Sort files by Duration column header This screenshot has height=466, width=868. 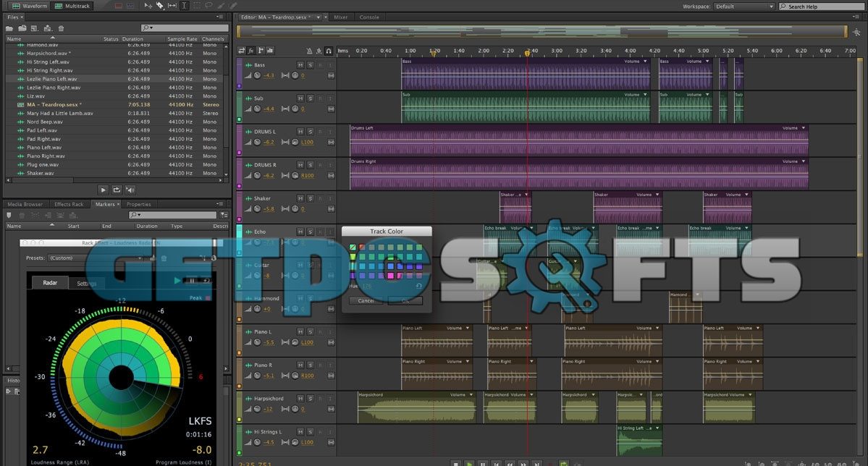click(133, 39)
